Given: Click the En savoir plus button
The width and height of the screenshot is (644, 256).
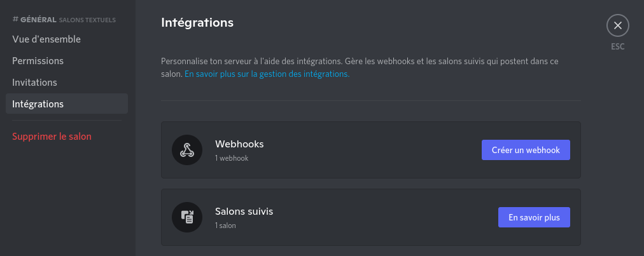Looking at the screenshot, I should click(x=534, y=217).
